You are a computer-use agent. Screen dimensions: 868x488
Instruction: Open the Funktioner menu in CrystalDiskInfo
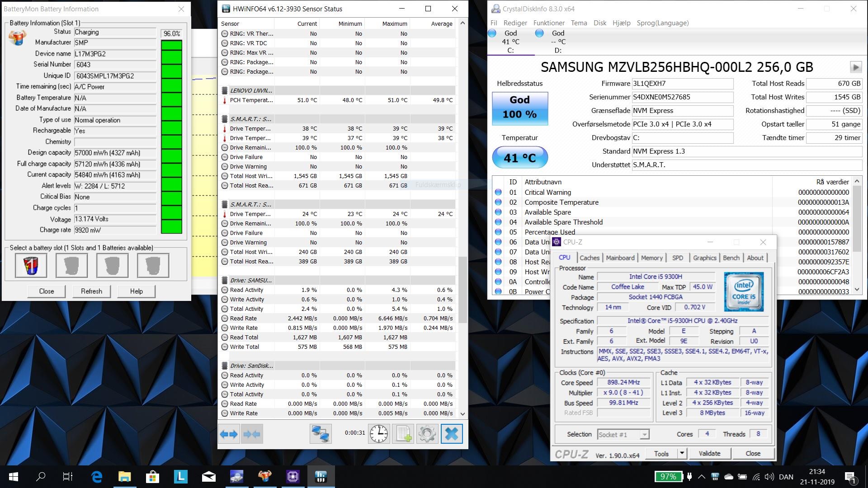point(549,23)
